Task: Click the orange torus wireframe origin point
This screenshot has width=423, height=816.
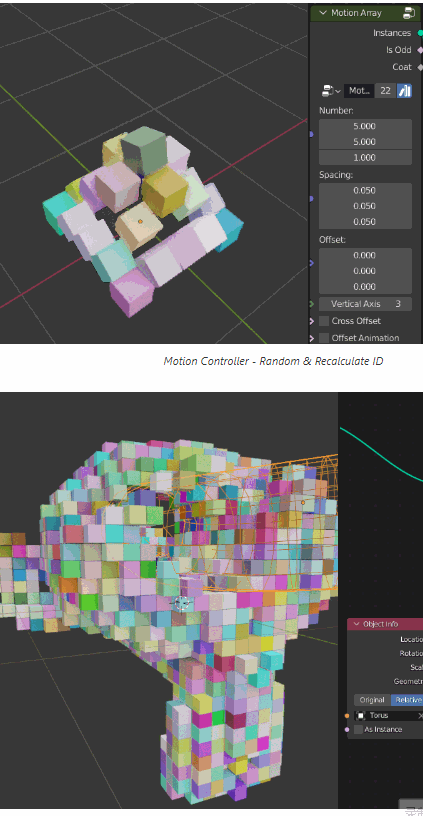Action: 303,503
